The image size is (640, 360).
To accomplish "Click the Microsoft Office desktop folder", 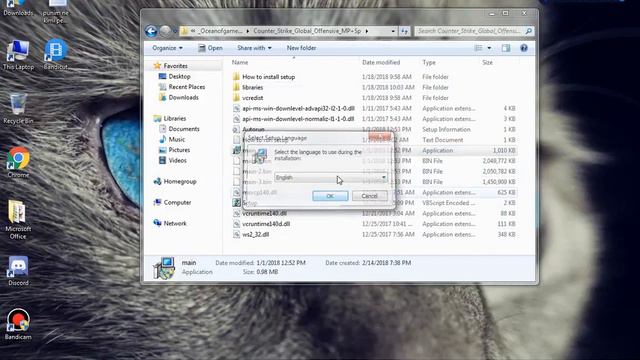I will coord(18,220).
